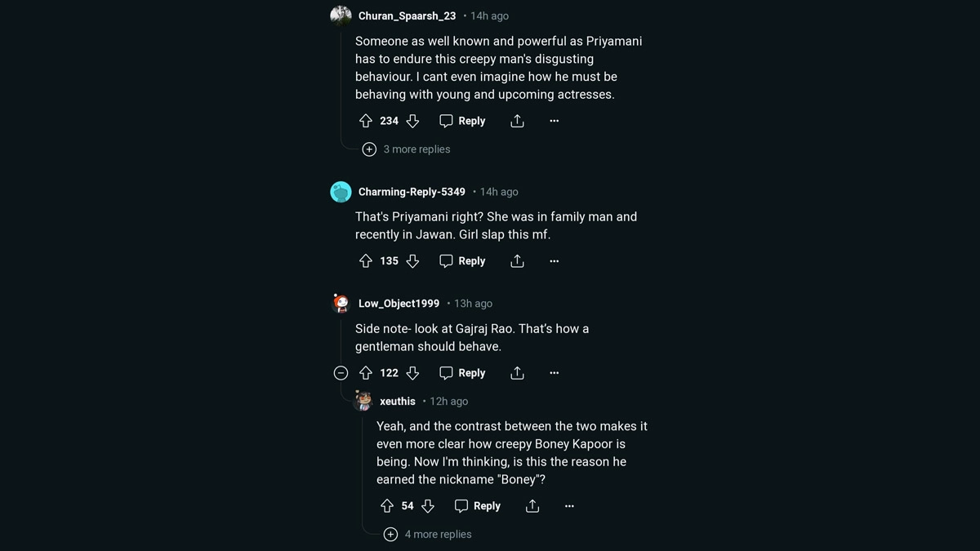This screenshot has width=980, height=551.
Task: Click xeuthis's avatar thumbnail
Action: [363, 401]
